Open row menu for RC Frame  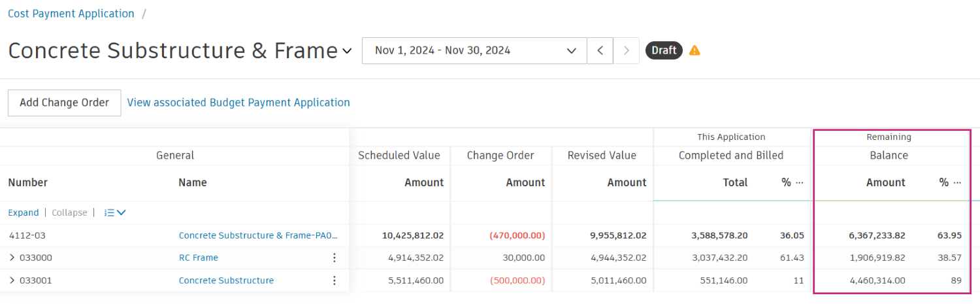pyautogui.click(x=335, y=258)
